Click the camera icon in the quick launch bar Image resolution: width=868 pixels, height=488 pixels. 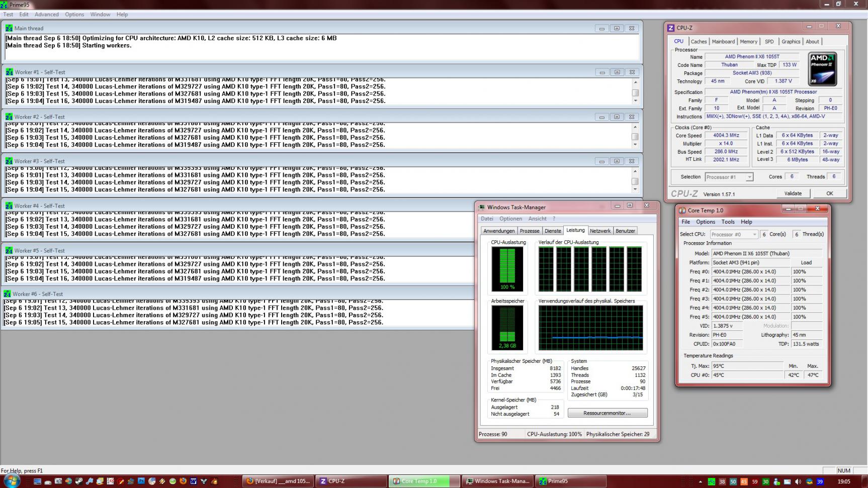pyautogui.click(x=58, y=481)
